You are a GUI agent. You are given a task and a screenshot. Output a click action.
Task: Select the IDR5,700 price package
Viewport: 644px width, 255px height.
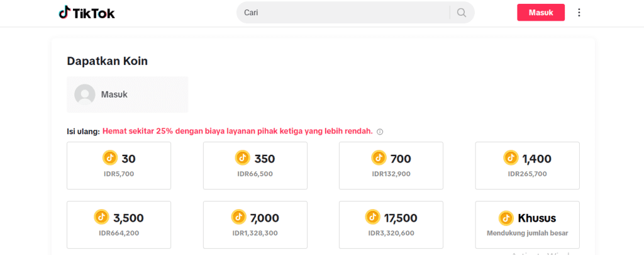pyautogui.click(x=119, y=165)
